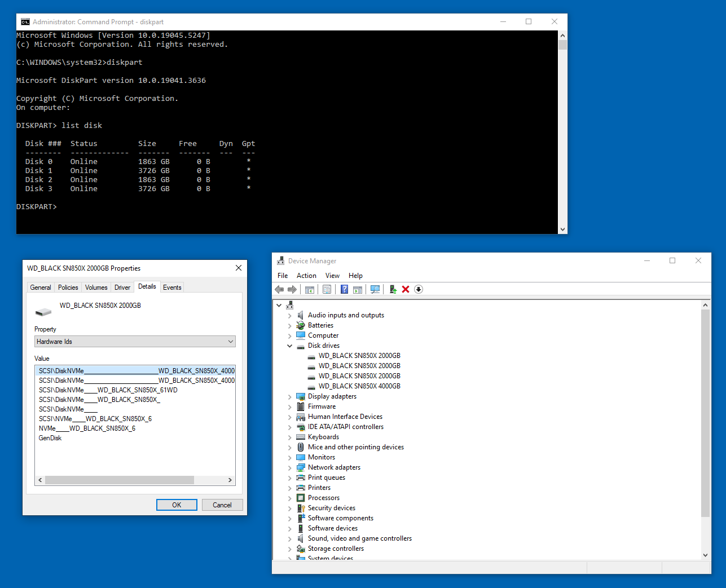This screenshot has height=588, width=726.
Task: Click the Computer category monitor icon
Action: click(x=301, y=335)
